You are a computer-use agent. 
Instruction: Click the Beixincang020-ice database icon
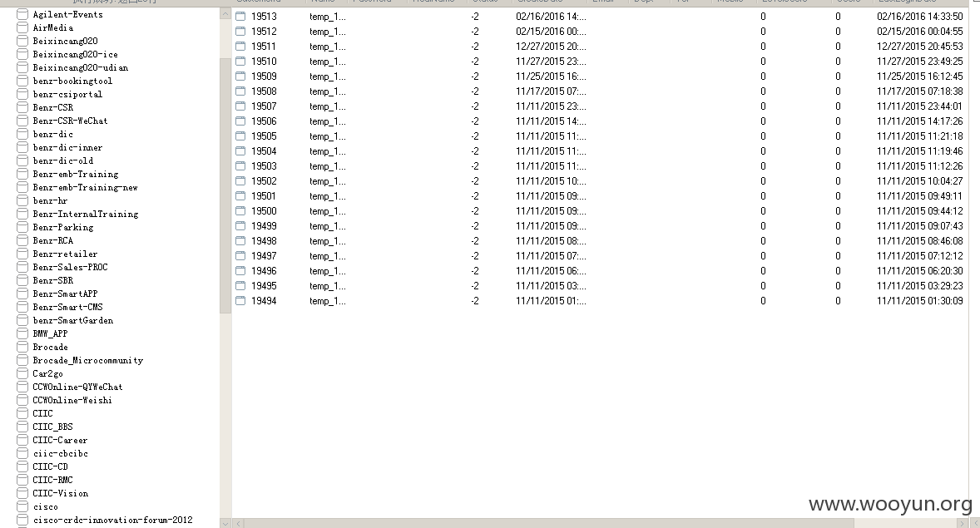point(22,54)
